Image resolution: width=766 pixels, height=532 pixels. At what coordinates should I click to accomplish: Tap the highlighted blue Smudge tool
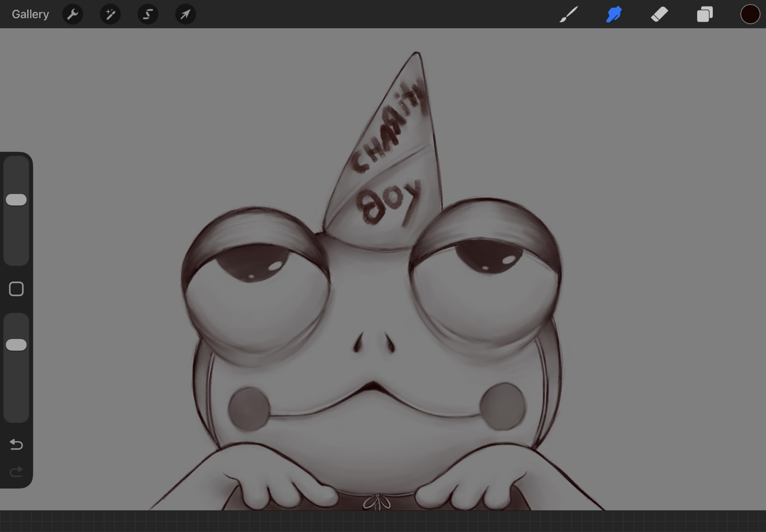tap(614, 15)
